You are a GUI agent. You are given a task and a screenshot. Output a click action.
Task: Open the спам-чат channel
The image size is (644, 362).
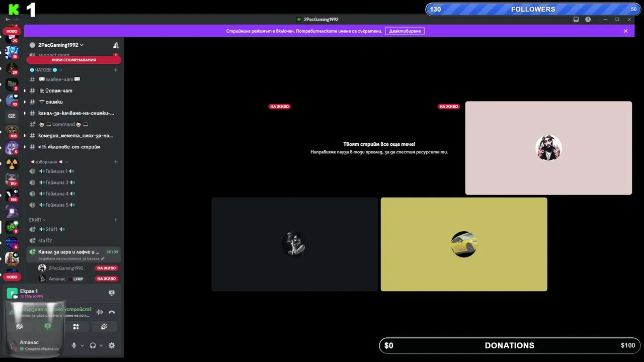(73, 90)
